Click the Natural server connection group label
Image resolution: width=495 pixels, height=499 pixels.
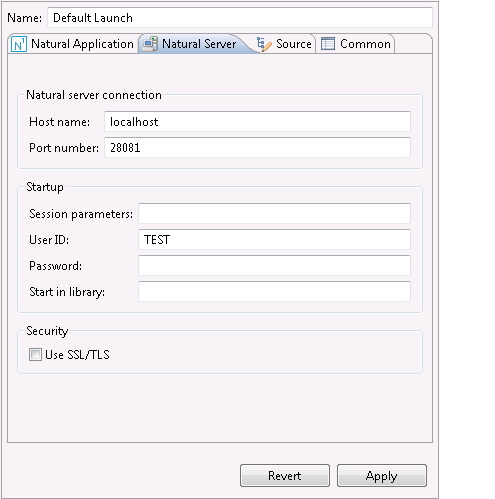pos(94,95)
